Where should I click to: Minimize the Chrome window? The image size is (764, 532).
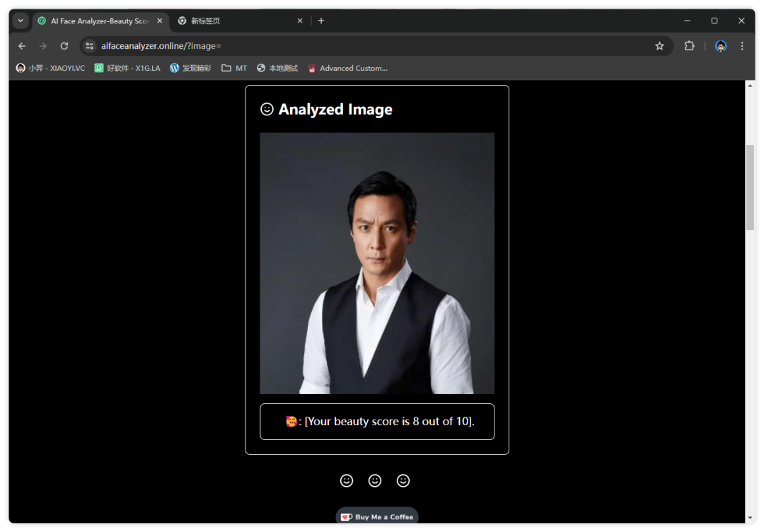(687, 21)
